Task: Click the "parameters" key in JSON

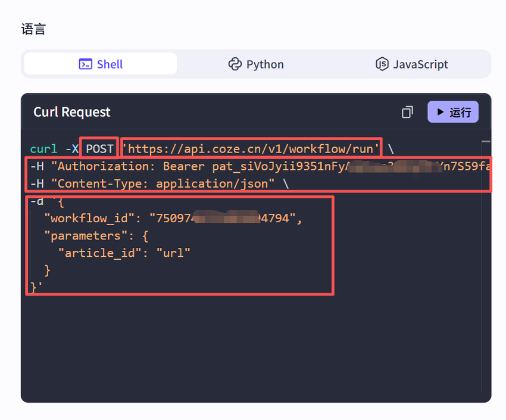Action: click(x=86, y=236)
